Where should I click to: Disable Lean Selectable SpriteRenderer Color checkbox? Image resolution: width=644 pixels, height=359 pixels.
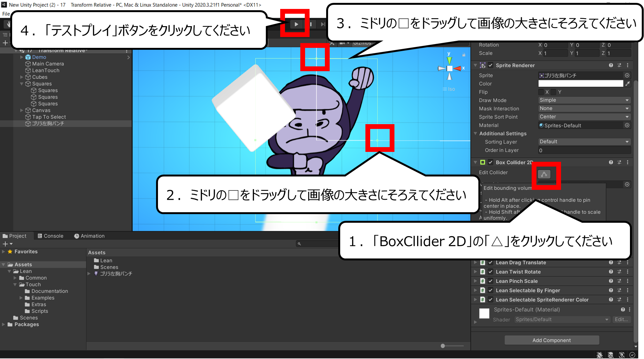tap(490, 299)
